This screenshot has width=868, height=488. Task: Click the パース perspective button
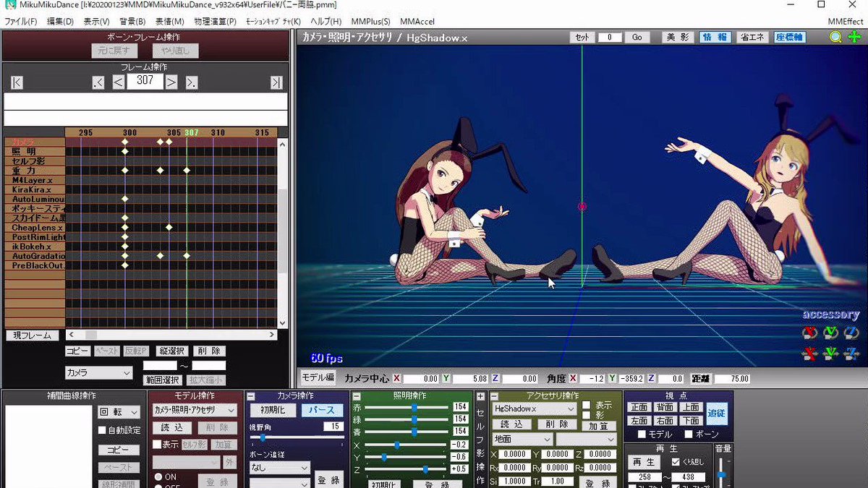click(322, 410)
